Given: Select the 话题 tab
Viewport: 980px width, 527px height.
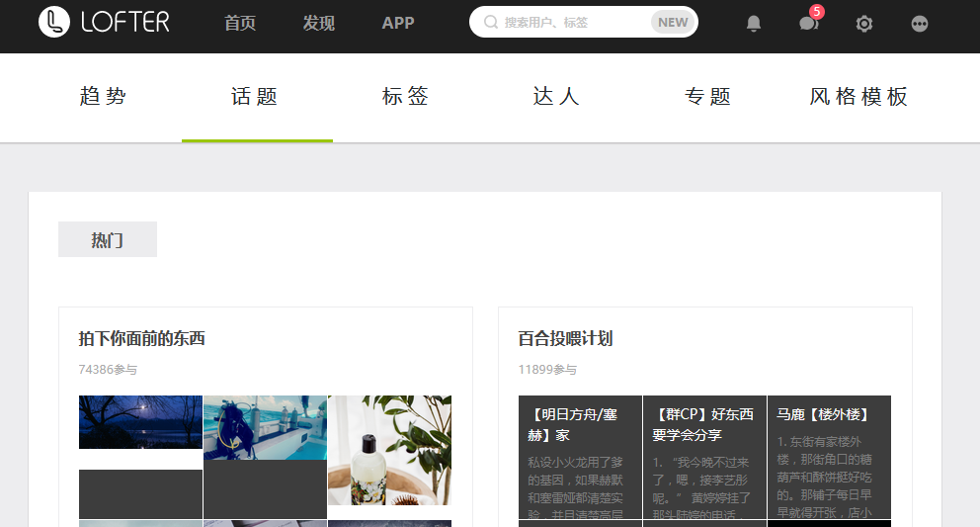Looking at the screenshot, I should [x=254, y=96].
